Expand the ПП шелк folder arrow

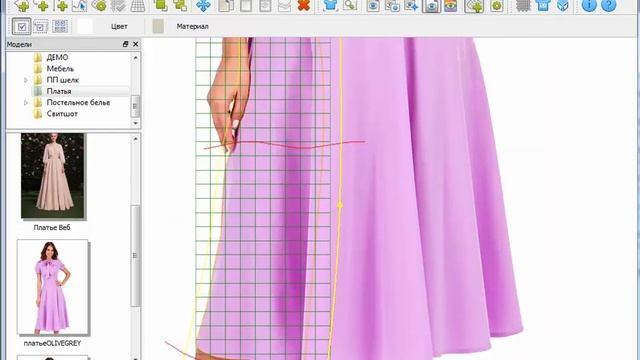pos(26,80)
